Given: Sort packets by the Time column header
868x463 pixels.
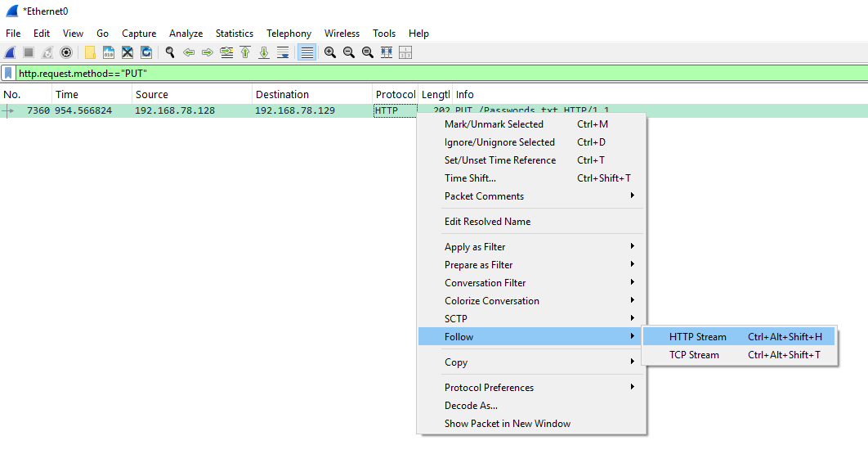Looking at the screenshot, I should pyautogui.click(x=67, y=95).
